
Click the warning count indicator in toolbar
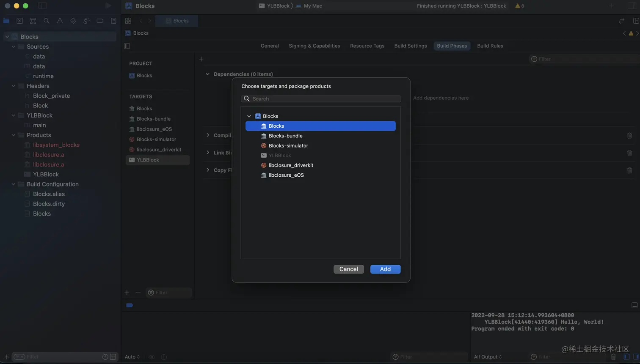[519, 6]
